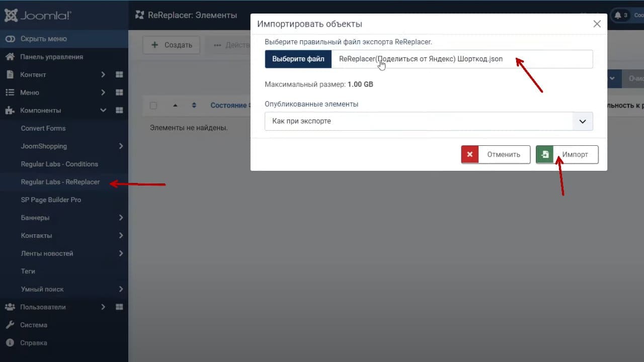Click the Компоненты puzzle icon
This screenshot has width=644, height=362.
pos(10,110)
